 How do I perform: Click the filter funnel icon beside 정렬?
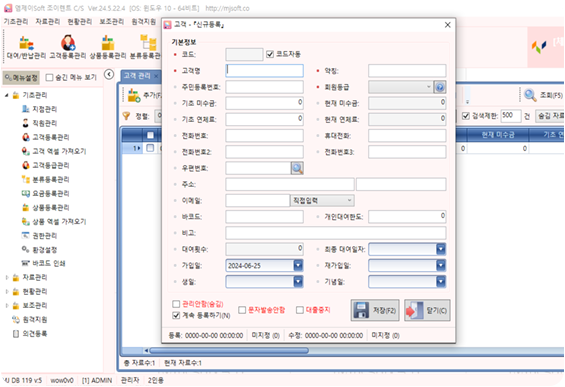tap(126, 116)
